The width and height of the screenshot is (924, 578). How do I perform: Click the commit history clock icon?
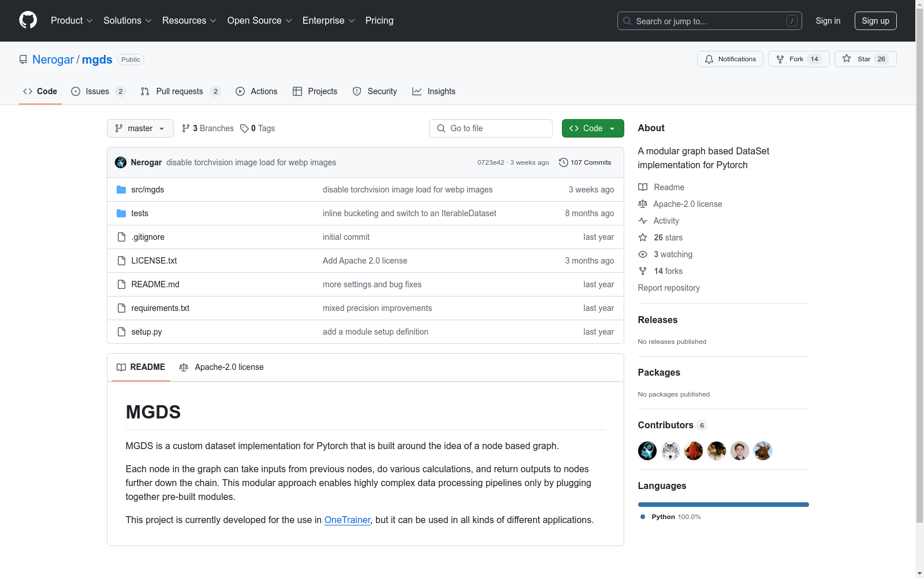point(564,162)
